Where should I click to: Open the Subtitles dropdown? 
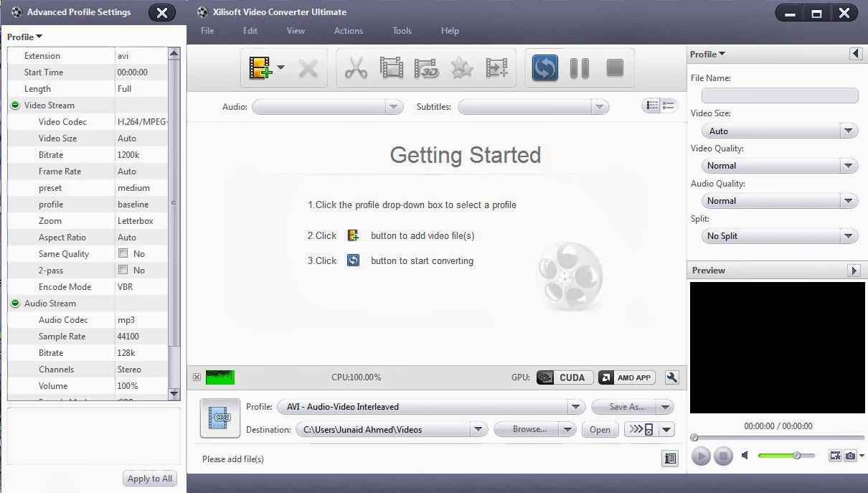[x=600, y=107]
